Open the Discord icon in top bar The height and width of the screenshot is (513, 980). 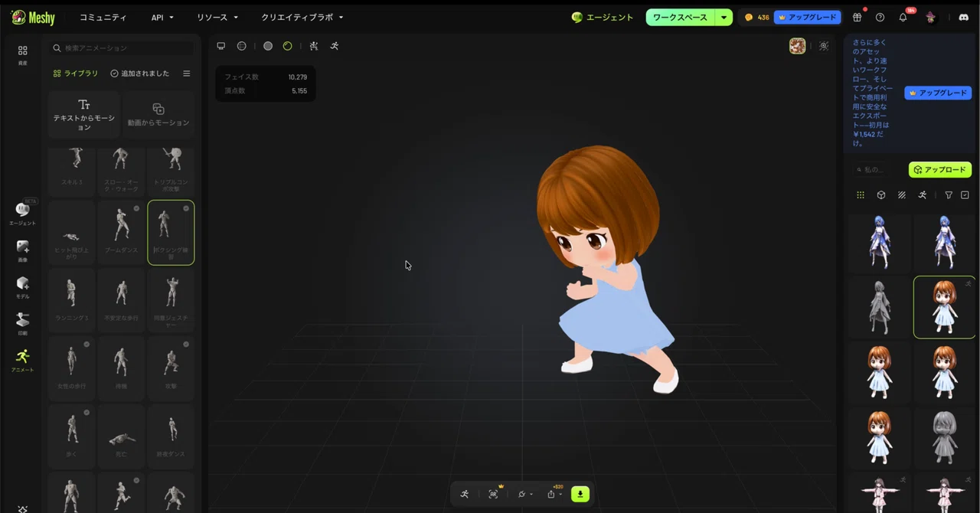click(x=964, y=17)
